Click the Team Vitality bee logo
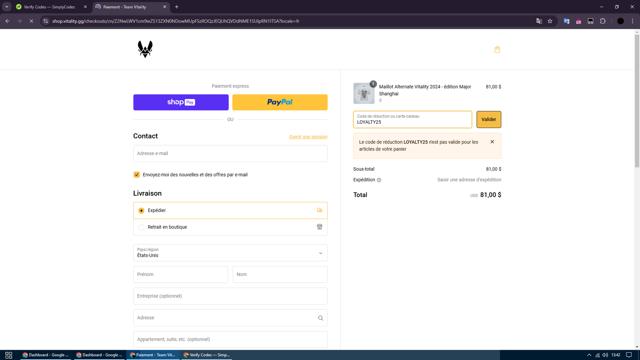Screen dimensions: 640x360 tap(145, 49)
